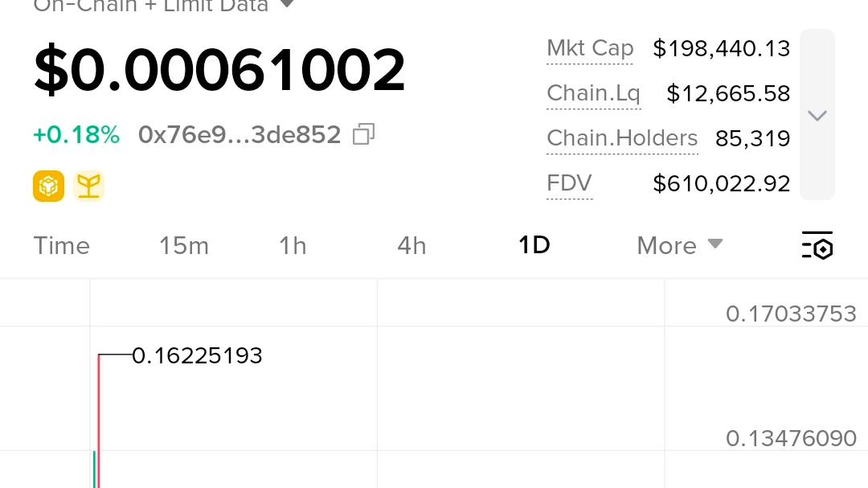Copy the contract address icon
Image resolution: width=868 pixels, height=488 pixels.
click(x=364, y=134)
